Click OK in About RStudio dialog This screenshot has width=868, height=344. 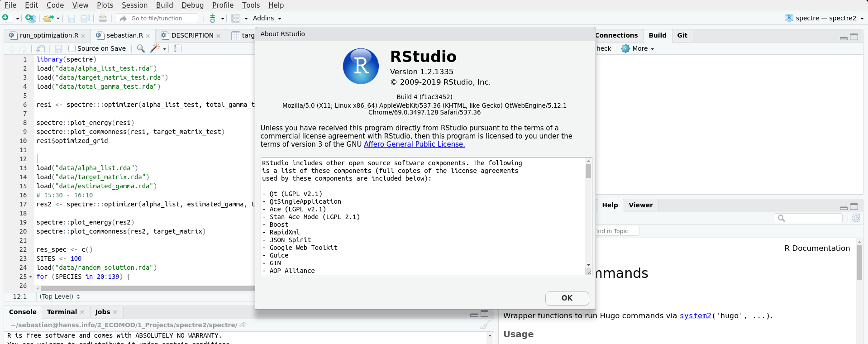[567, 298]
